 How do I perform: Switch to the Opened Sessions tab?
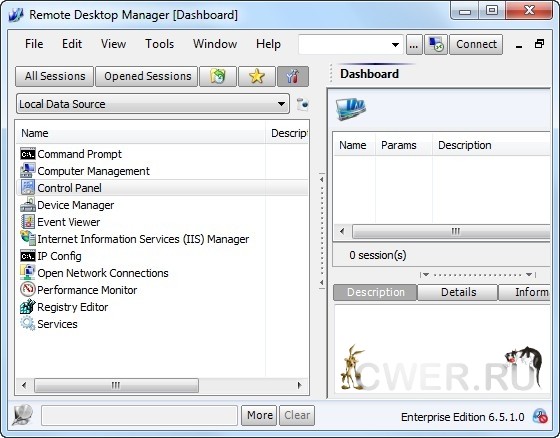147,76
